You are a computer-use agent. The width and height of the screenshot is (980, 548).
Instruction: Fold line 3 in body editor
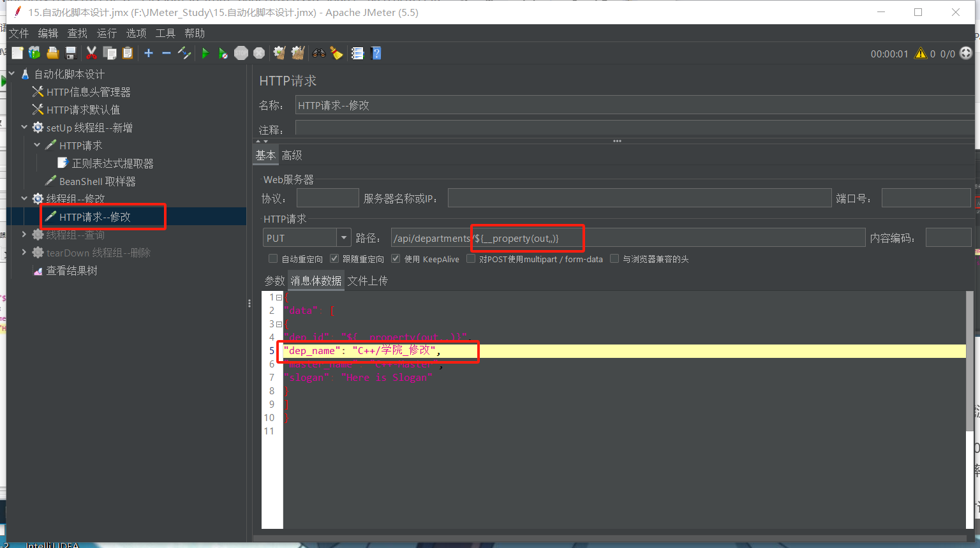(x=279, y=324)
